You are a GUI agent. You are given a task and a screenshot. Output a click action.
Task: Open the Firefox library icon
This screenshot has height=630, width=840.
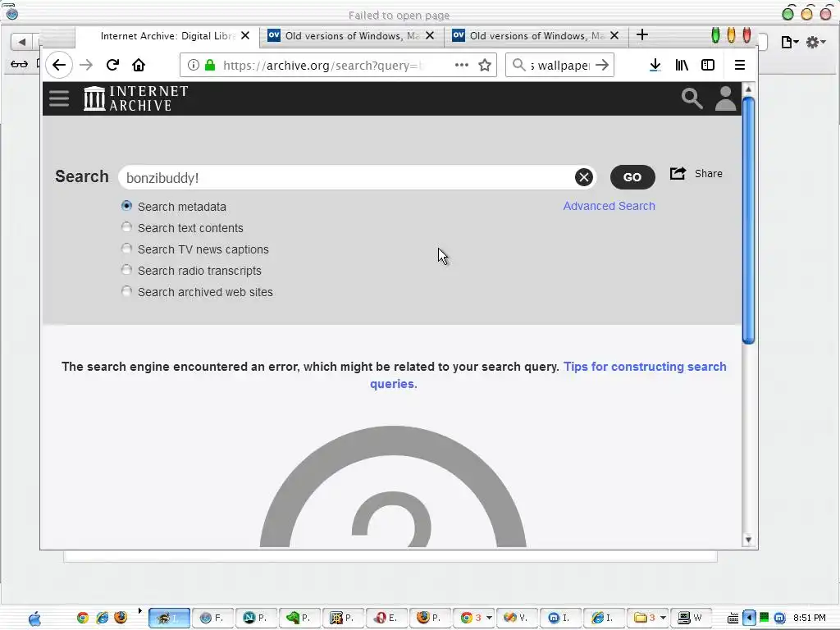pyautogui.click(x=682, y=66)
